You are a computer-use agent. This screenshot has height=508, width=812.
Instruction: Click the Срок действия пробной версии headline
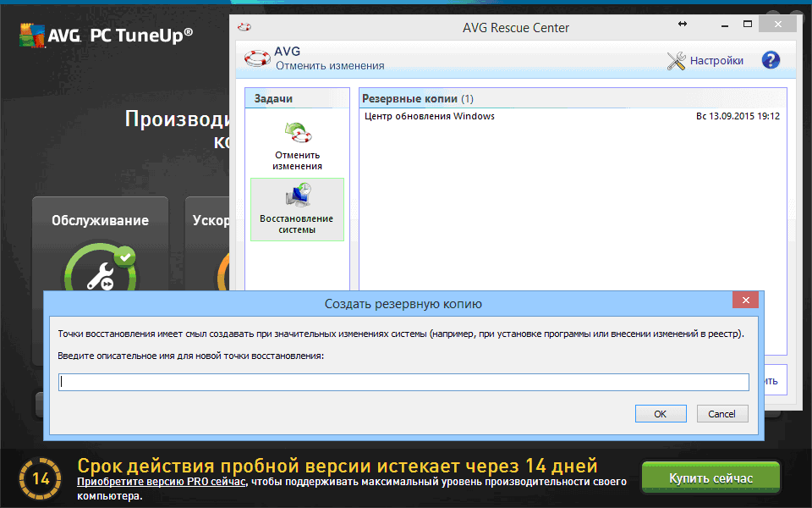pos(337,466)
